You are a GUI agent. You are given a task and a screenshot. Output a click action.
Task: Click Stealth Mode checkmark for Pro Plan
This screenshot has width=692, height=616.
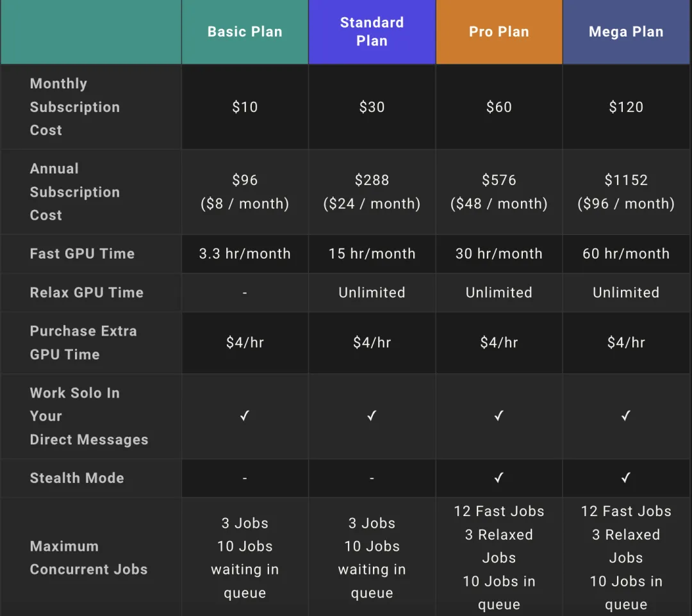(x=498, y=478)
